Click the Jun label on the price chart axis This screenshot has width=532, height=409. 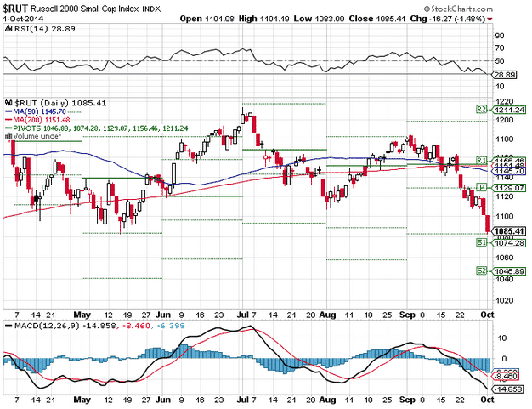tap(163, 315)
